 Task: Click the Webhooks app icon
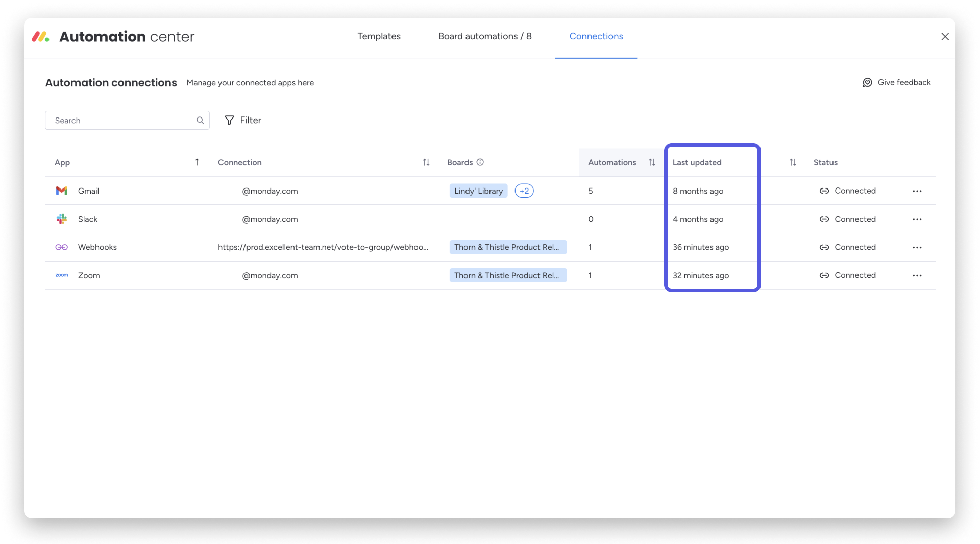point(61,247)
